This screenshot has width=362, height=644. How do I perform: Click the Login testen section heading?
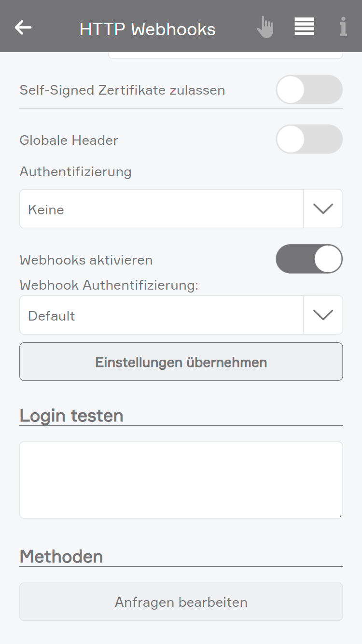click(x=71, y=415)
